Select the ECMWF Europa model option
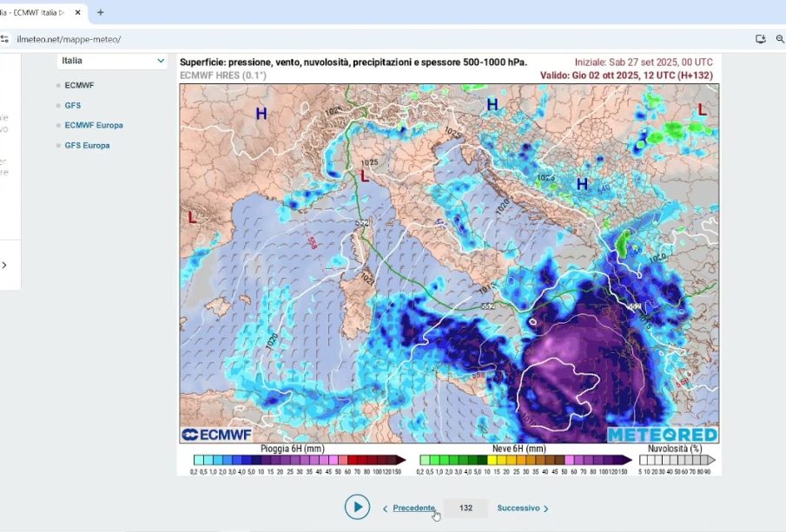786x532 pixels. coord(93,125)
